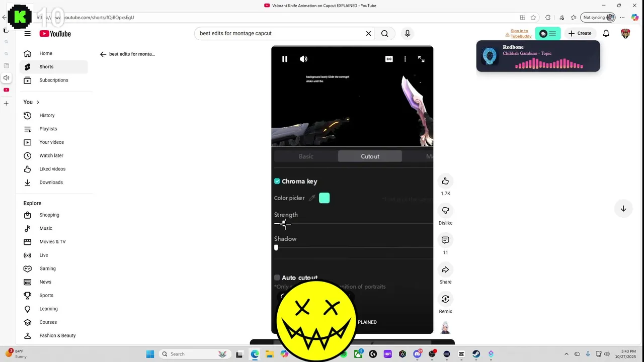
Task: Open Microsoft Edge from the taskbar
Action: [255, 354]
